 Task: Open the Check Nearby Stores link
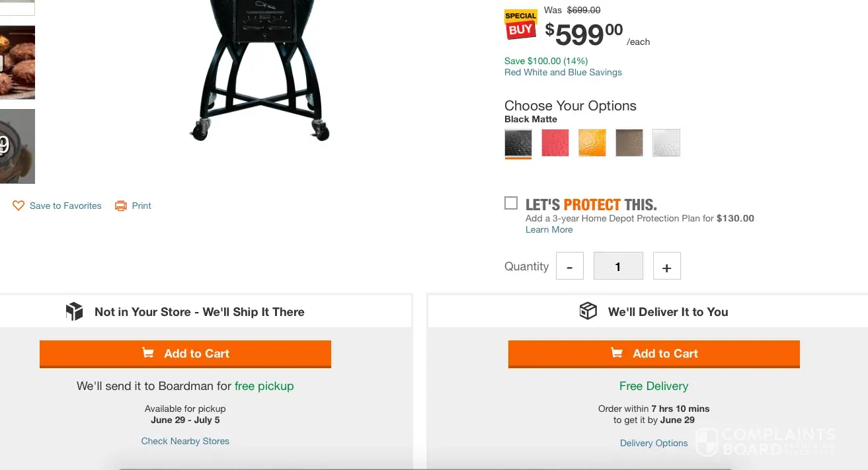point(185,441)
